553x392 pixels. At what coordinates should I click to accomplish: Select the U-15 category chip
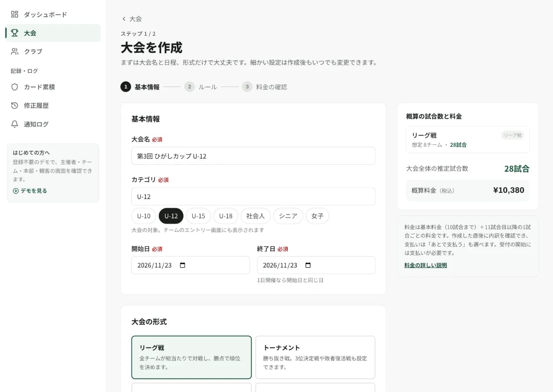[198, 216]
